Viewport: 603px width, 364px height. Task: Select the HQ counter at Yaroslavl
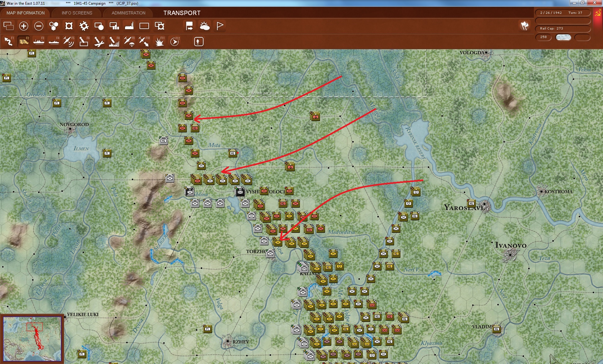click(x=471, y=203)
